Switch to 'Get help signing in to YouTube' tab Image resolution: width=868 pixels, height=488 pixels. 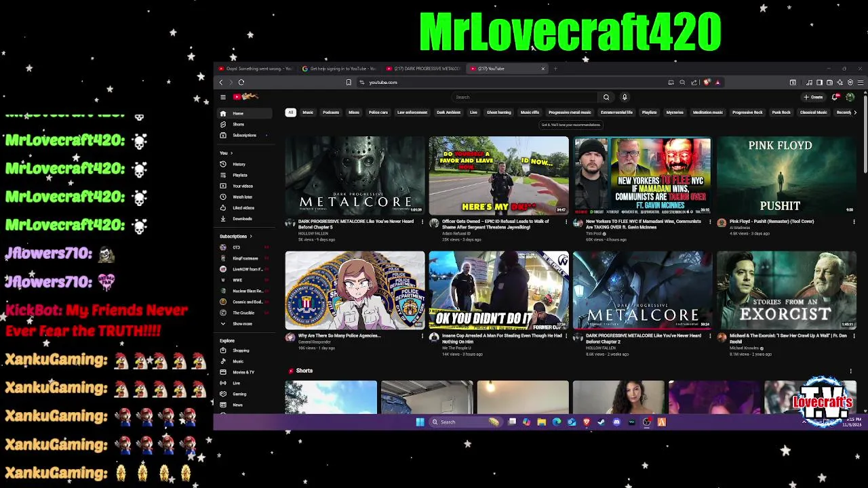coord(339,68)
